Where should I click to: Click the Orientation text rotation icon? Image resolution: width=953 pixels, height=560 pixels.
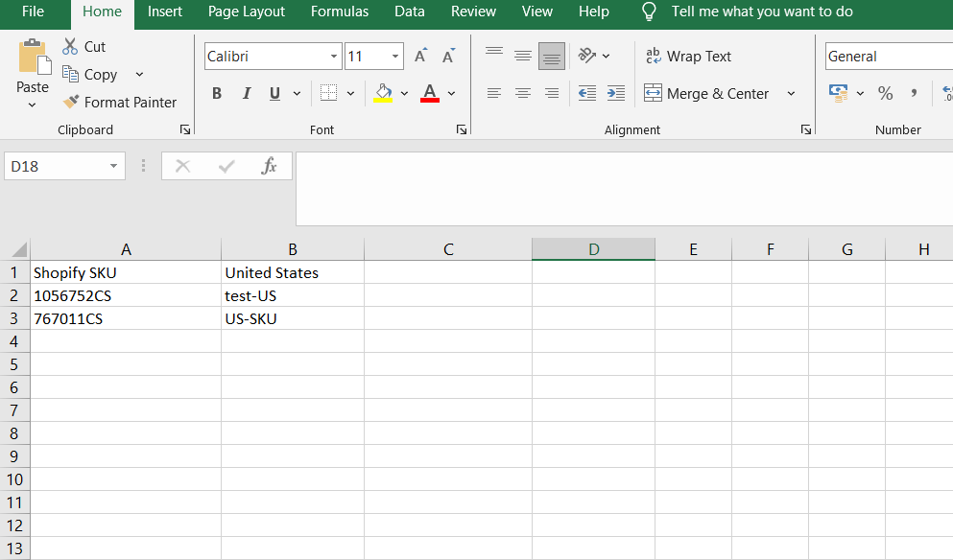pos(587,56)
